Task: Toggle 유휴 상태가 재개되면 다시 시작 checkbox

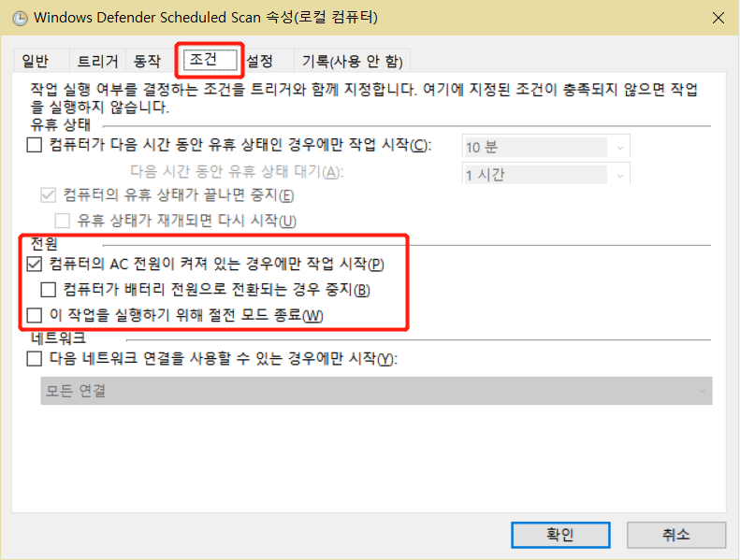Action: pyautogui.click(x=63, y=221)
